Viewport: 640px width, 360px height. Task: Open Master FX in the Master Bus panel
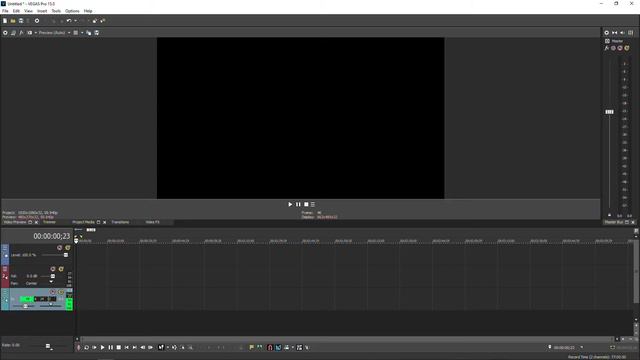pyautogui.click(x=607, y=48)
